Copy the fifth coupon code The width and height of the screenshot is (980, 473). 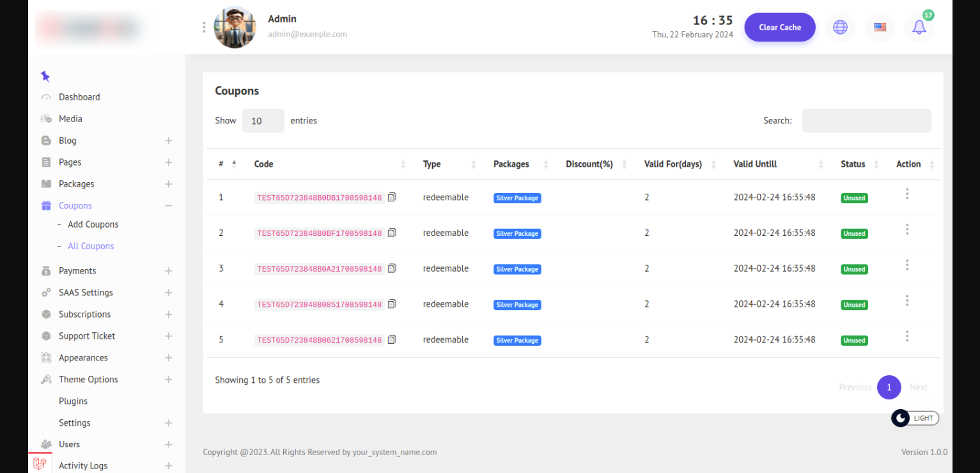click(392, 339)
